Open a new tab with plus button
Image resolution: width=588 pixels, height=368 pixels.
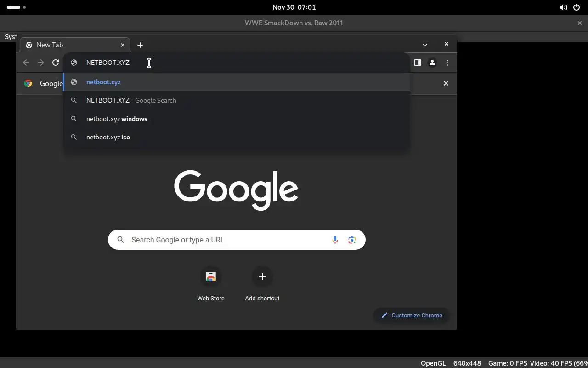click(x=140, y=45)
